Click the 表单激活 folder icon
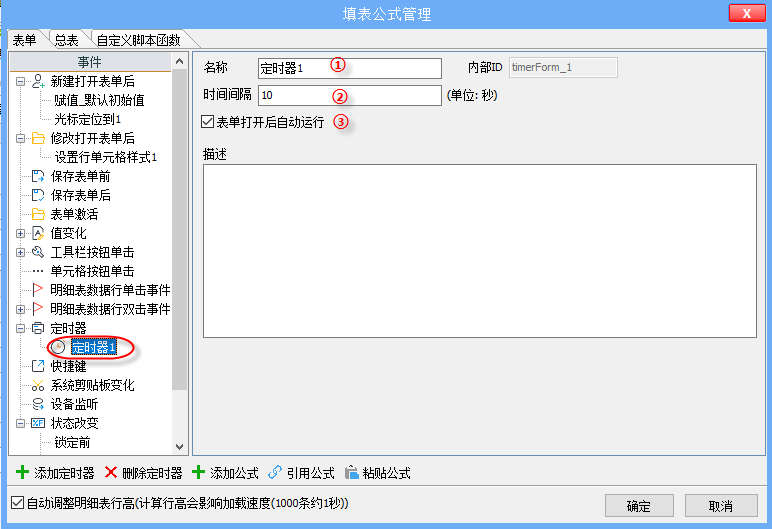 tap(38, 214)
